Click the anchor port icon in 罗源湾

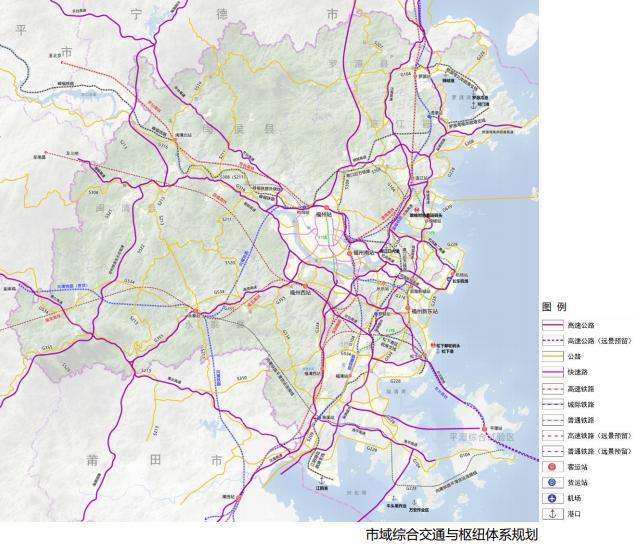pyautogui.click(x=473, y=104)
